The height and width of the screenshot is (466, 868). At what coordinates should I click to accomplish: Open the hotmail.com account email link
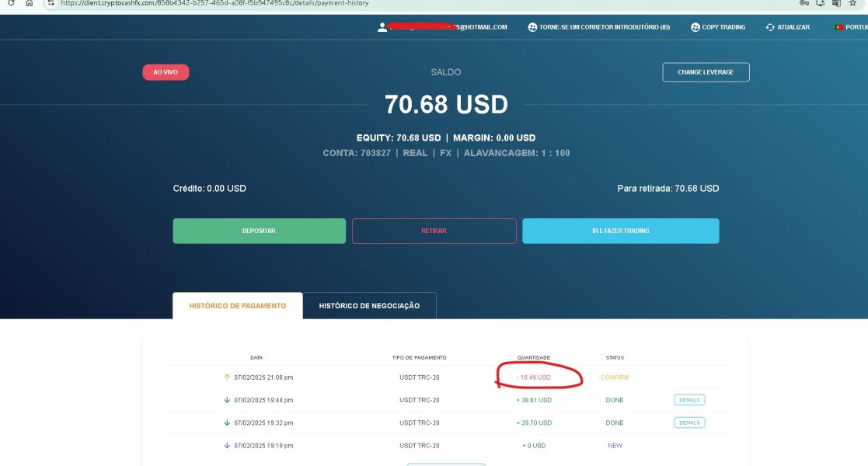pos(448,27)
